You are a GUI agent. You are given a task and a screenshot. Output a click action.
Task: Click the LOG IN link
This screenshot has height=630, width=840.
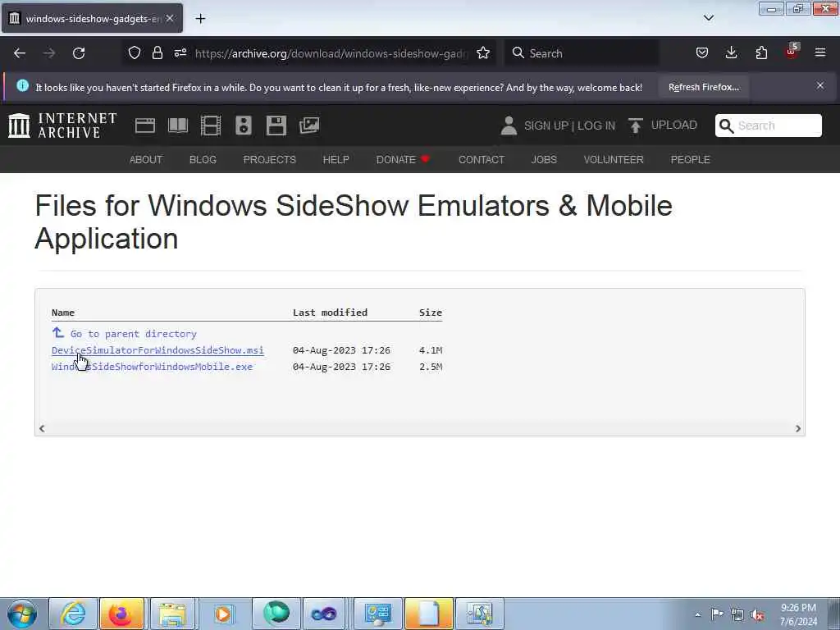596,126
